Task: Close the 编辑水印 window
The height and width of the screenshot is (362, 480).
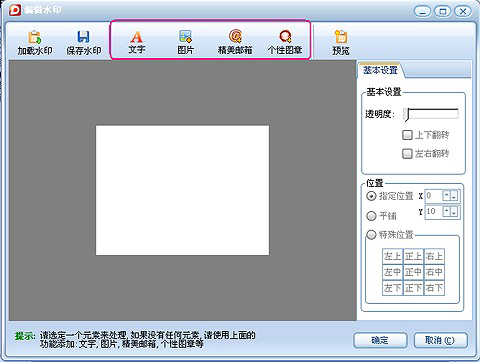Action: [x=463, y=12]
